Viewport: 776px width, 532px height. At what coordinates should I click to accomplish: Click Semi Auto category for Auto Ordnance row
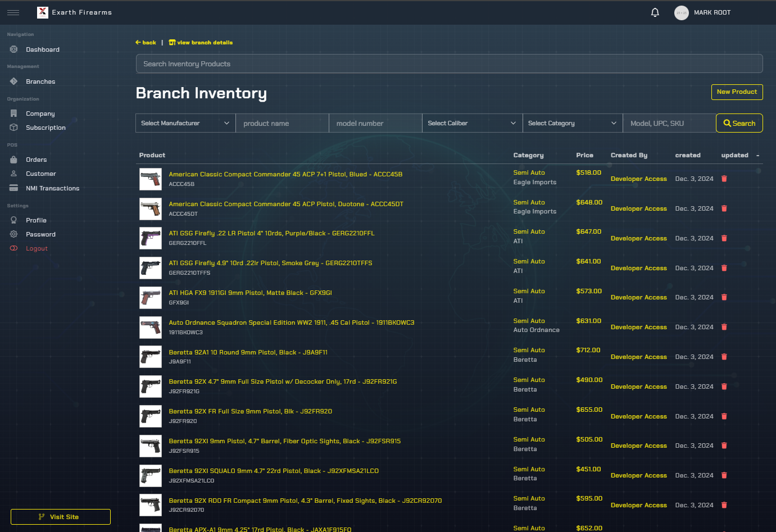click(x=529, y=321)
